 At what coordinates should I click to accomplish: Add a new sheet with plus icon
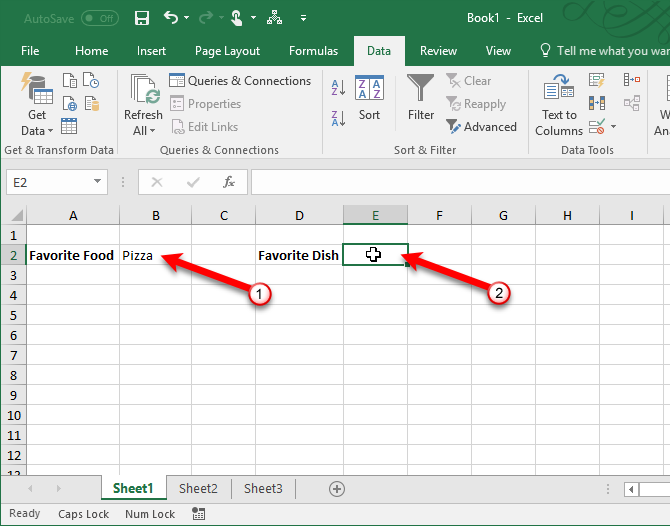337,489
